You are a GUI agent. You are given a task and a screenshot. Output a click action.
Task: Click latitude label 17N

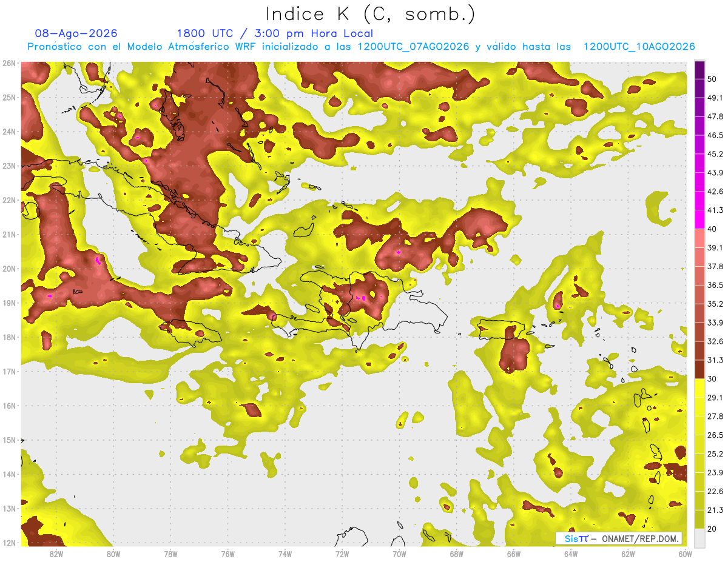point(8,372)
